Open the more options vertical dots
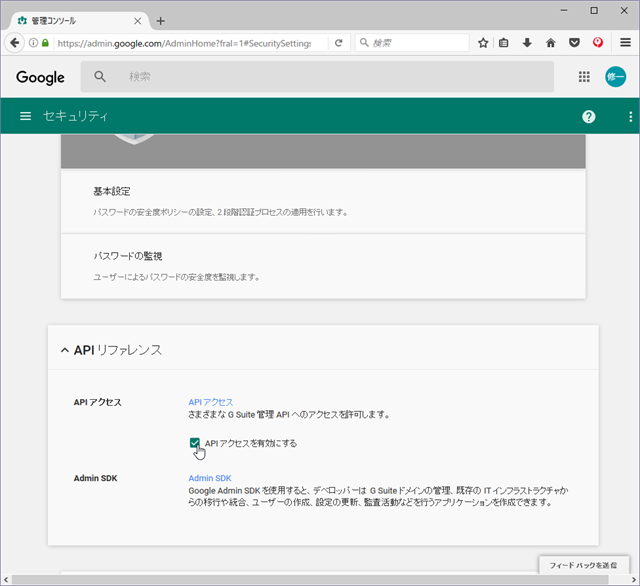The height and width of the screenshot is (586, 640). 631,117
